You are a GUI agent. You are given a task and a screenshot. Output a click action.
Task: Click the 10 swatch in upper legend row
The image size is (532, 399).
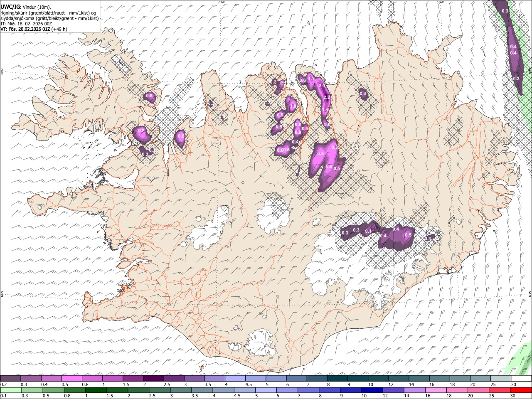click(378, 379)
